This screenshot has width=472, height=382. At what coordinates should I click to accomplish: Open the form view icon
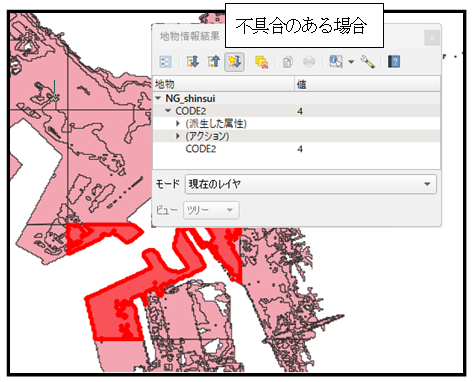[x=166, y=62]
